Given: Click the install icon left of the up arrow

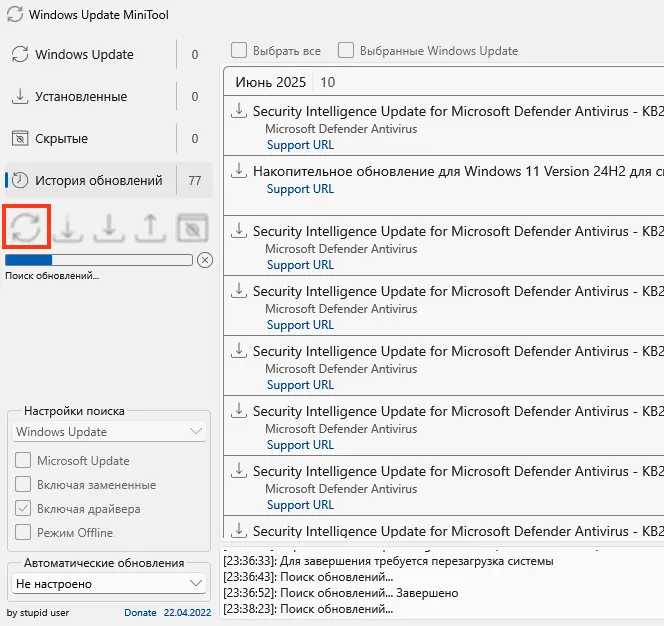Looking at the screenshot, I should click(108, 227).
